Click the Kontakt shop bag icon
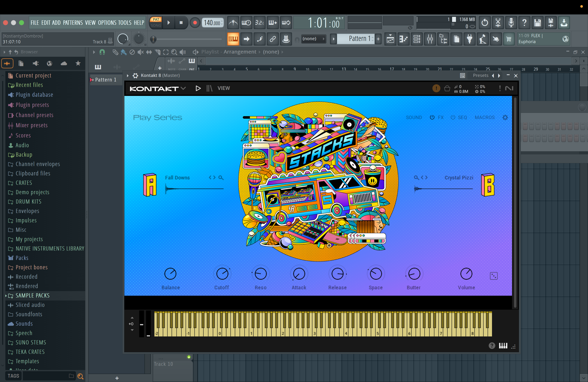This screenshot has width=588, height=382. click(x=447, y=88)
